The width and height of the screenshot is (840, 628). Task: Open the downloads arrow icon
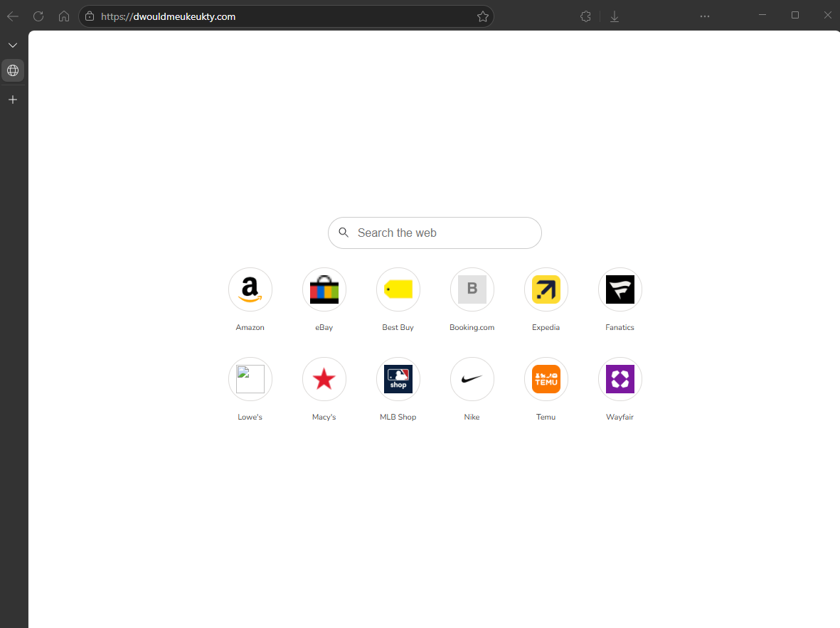pyautogui.click(x=615, y=16)
